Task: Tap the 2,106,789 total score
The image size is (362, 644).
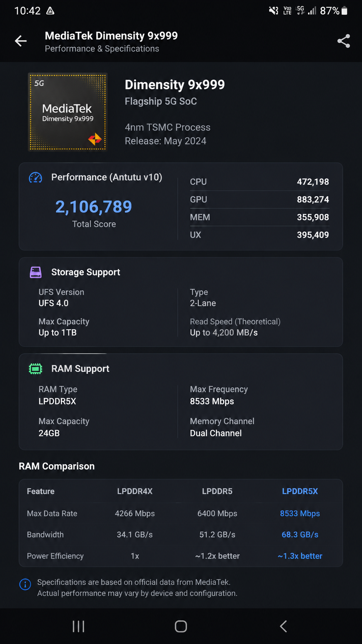Action: [93, 207]
